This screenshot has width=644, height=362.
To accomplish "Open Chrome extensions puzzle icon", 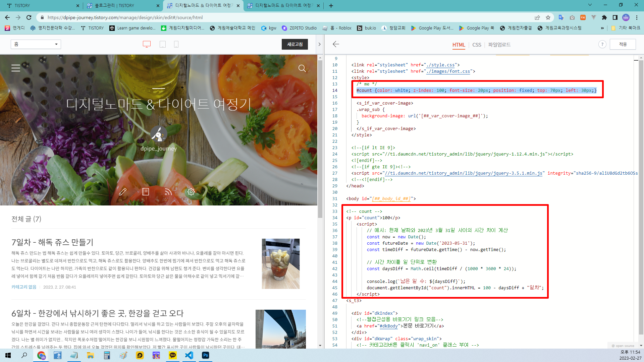I will pos(604,17).
